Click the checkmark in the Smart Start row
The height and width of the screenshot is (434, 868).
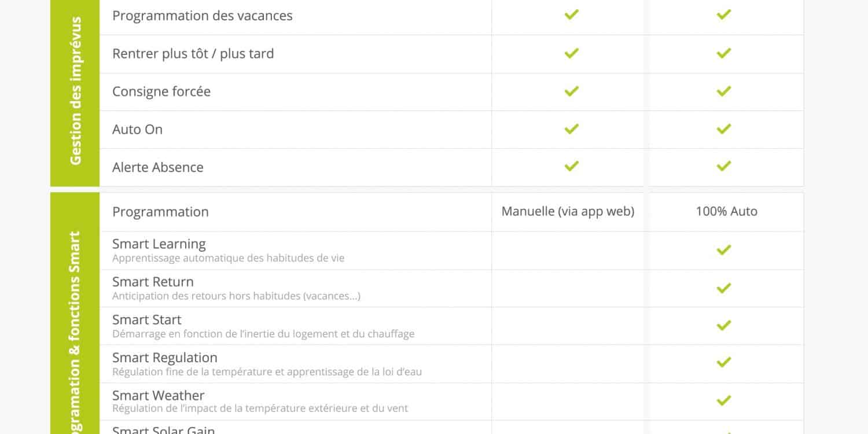pyautogui.click(x=723, y=325)
